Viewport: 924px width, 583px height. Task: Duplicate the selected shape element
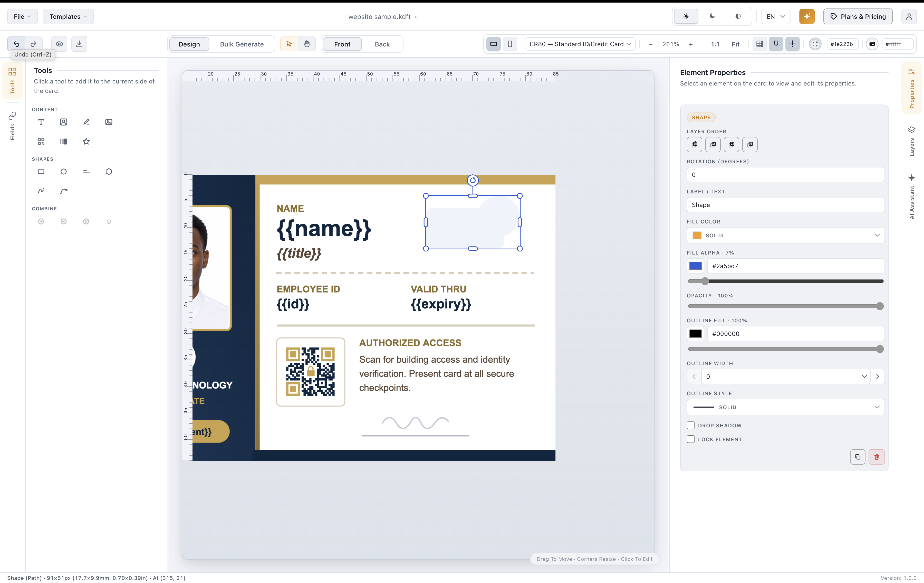point(858,457)
